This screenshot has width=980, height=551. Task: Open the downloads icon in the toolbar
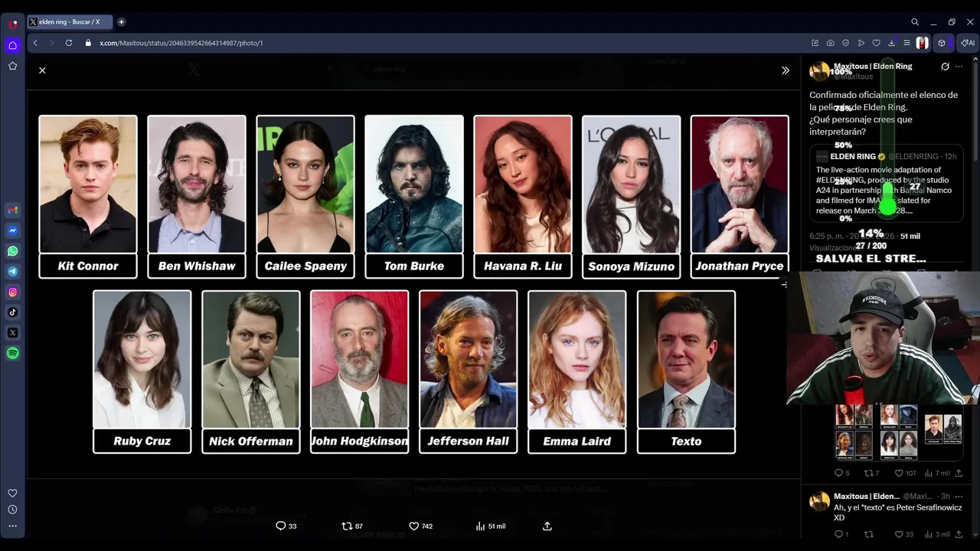892,43
